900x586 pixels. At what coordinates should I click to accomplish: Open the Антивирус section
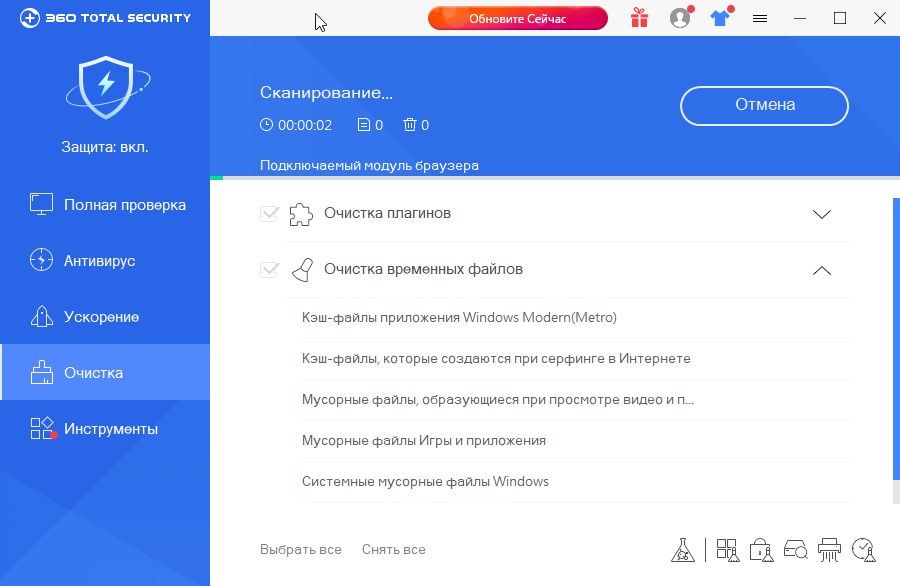105,261
